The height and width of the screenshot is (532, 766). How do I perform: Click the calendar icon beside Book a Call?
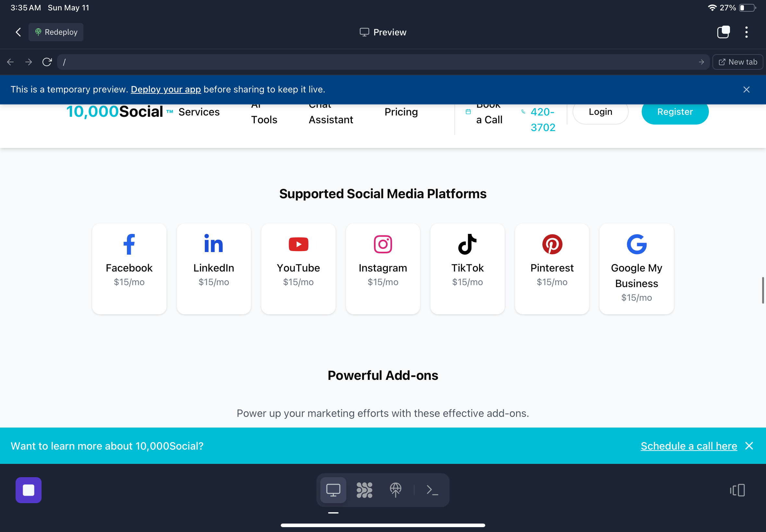(x=468, y=112)
